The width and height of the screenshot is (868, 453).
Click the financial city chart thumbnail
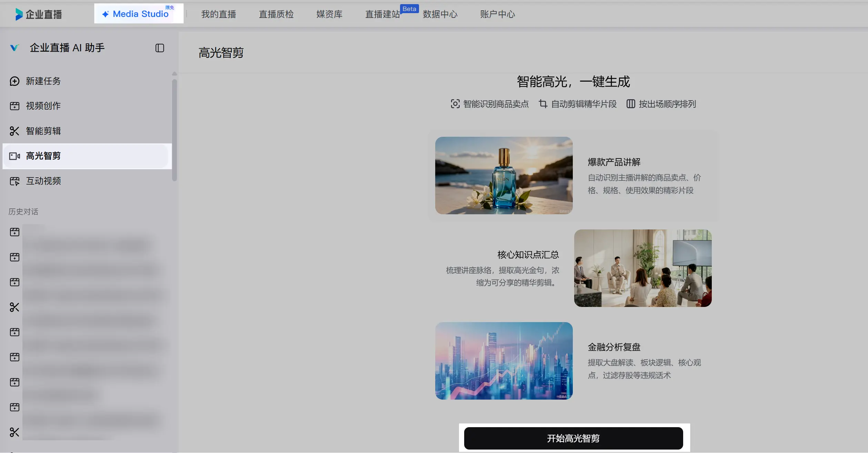(x=504, y=361)
